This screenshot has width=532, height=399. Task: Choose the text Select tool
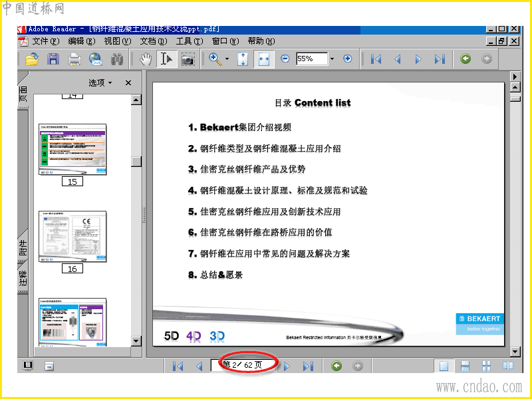coord(166,59)
